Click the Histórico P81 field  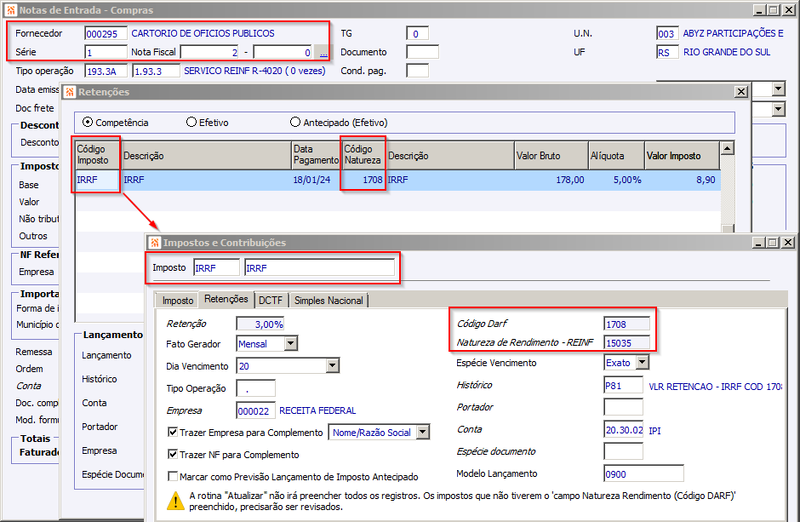[623, 386]
